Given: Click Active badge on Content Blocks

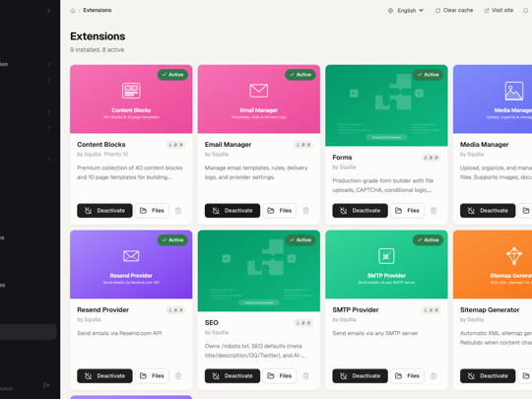Looking at the screenshot, I should pos(172,75).
